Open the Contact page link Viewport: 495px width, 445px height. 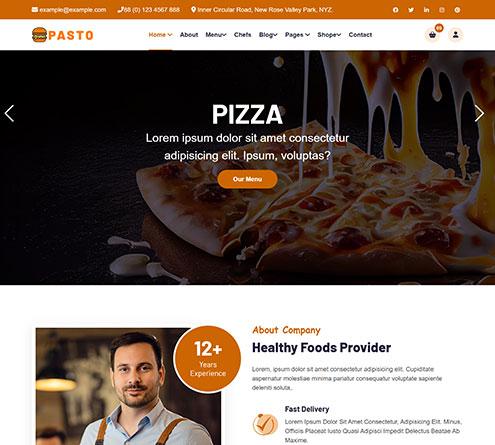pos(360,35)
